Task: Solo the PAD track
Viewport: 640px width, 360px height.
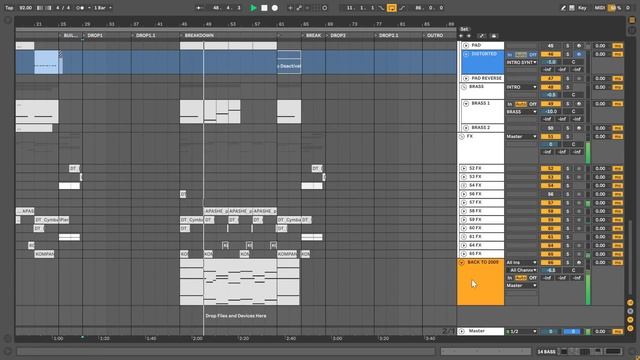Action: pyautogui.click(x=567, y=46)
